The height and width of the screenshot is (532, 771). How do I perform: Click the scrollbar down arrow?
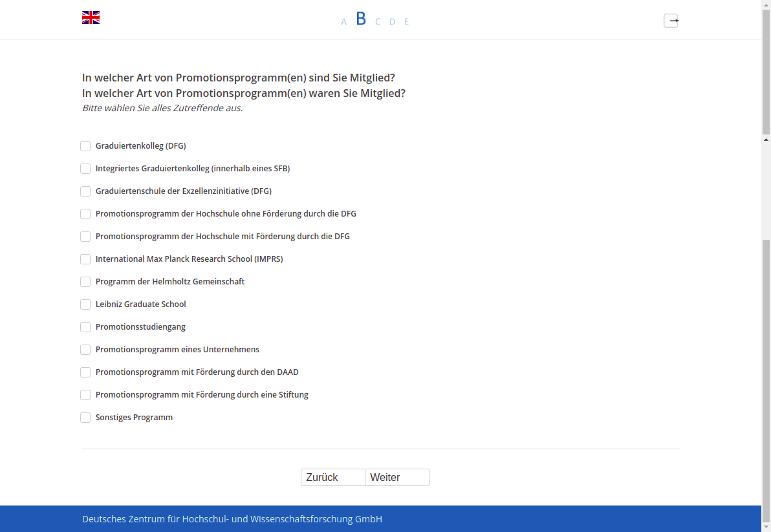[x=766, y=527]
